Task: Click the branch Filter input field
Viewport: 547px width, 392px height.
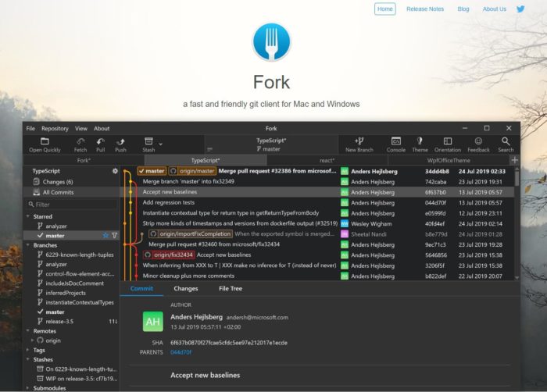Action: click(x=72, y=205)
